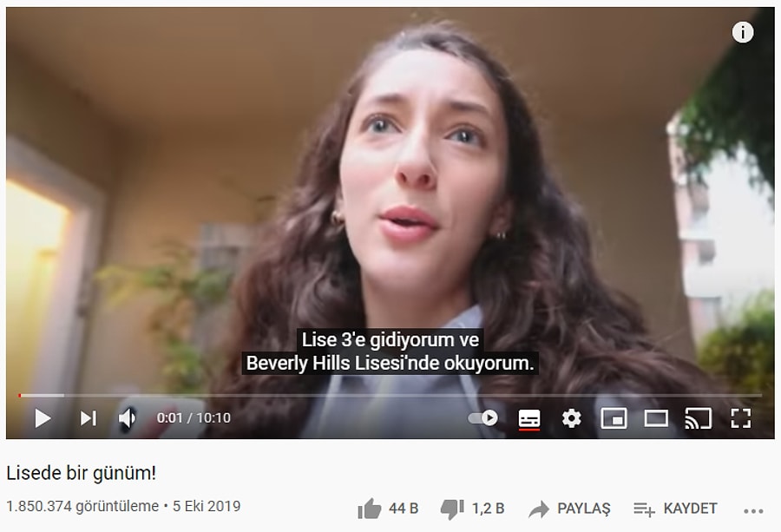Open the three-dot more actions menu
Viewport: 781px width, 532px height.
(753, 510)
